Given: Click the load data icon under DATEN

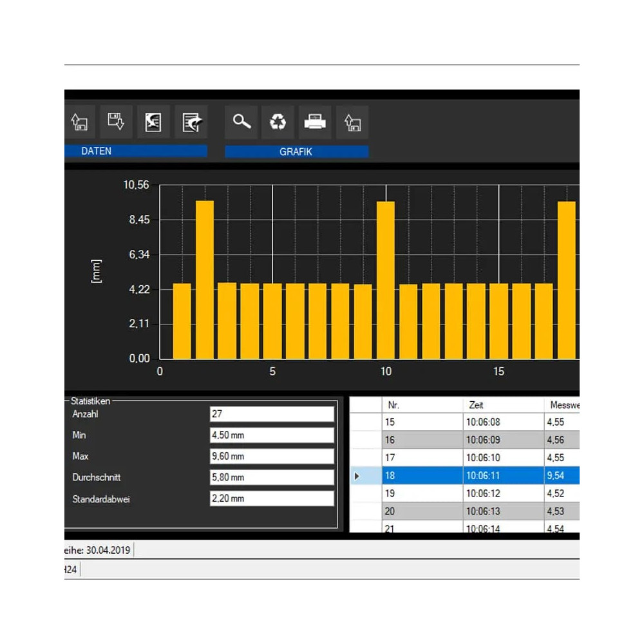Looking at the screenshot, I should click(x=80, y=122).
